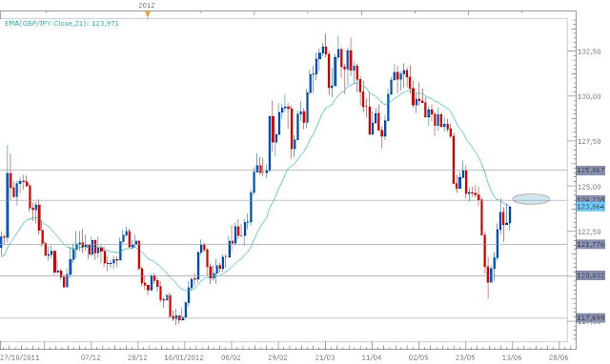
Task: Click the 23/05 date axis label
Action: click(465, 357)
